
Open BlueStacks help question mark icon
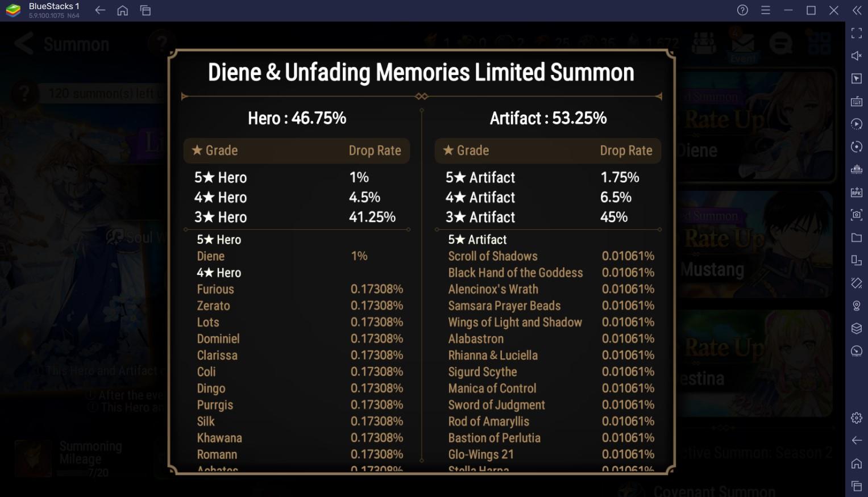742,10
